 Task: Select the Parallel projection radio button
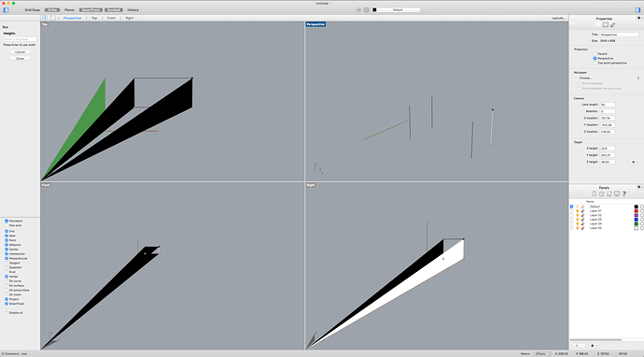coord(595,54)
